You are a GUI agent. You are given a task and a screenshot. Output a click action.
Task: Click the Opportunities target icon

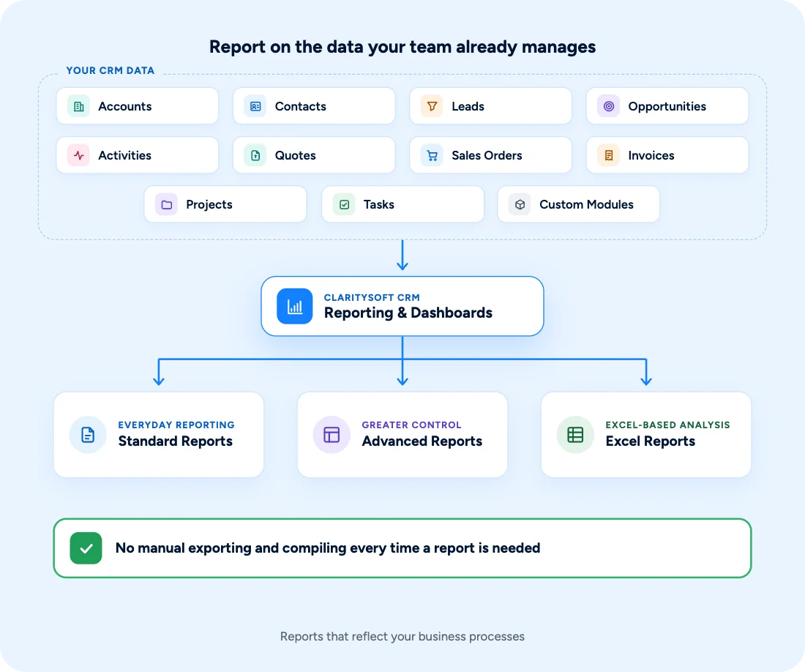tap(608, 106)
